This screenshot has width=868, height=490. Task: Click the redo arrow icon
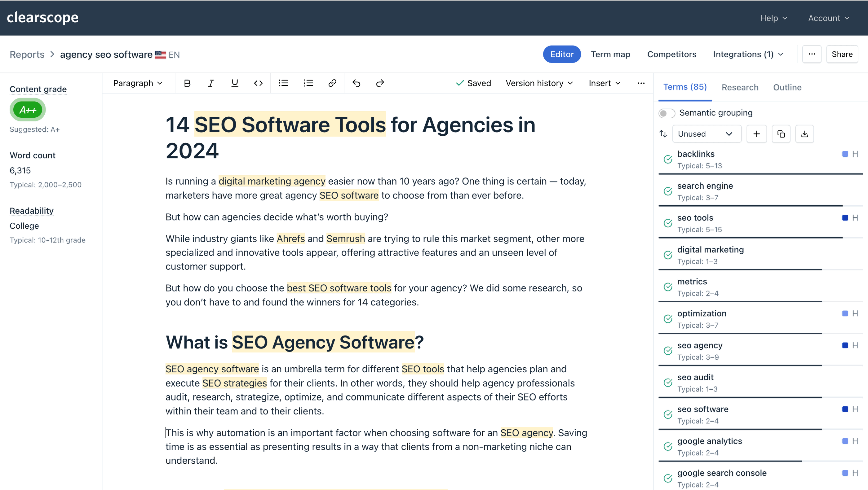[380, 83]
